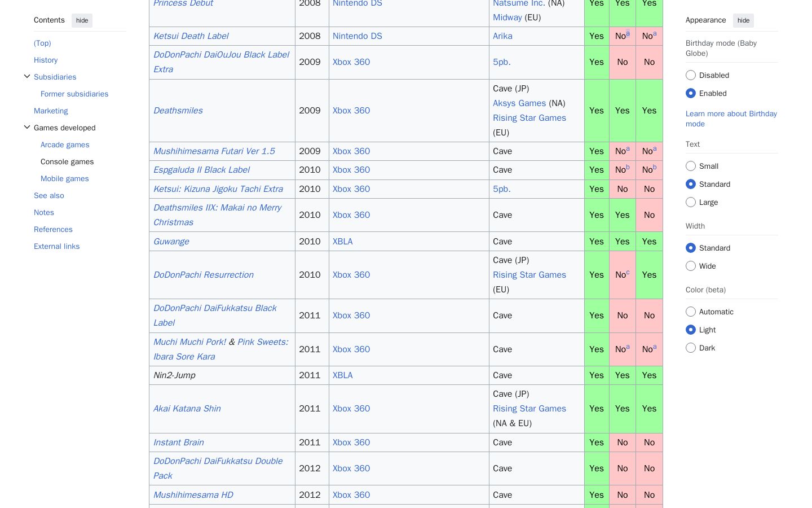Open Muchi Muchi Pork! link
Image resolution: width=812 pixels, height=508 pixels.
click(189, 342)
